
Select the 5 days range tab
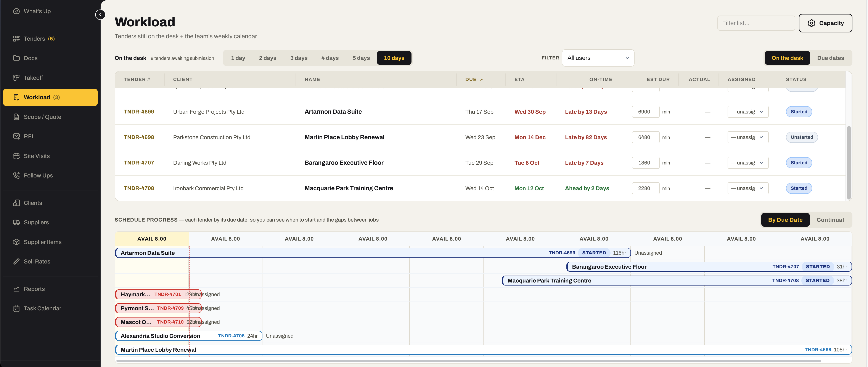tap(361, 58)
